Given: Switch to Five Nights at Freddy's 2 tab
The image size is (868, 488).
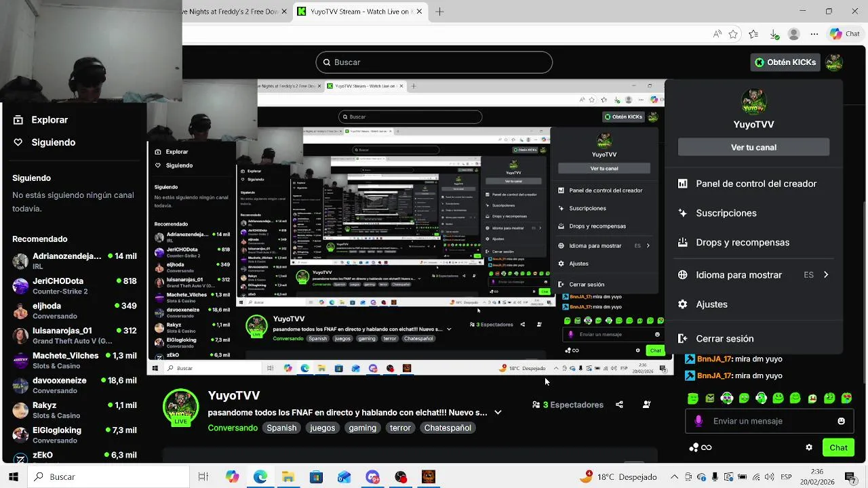Looking at the screenshot, I should (237, 12).
